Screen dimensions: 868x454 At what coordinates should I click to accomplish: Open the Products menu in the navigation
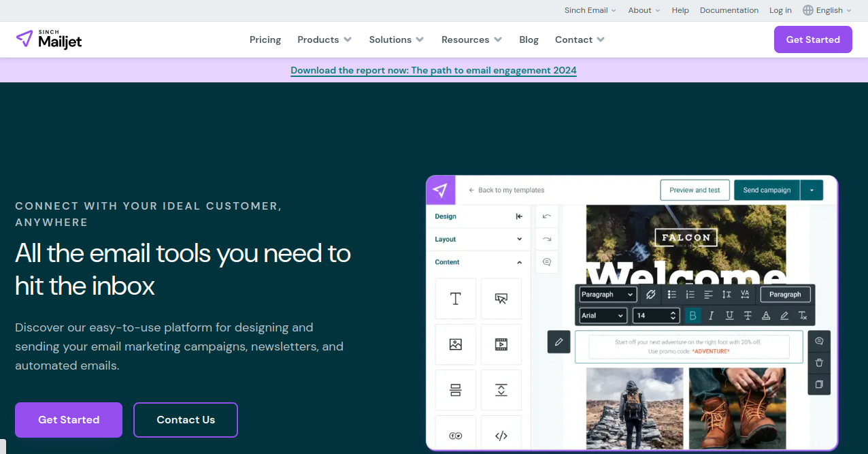324,39
